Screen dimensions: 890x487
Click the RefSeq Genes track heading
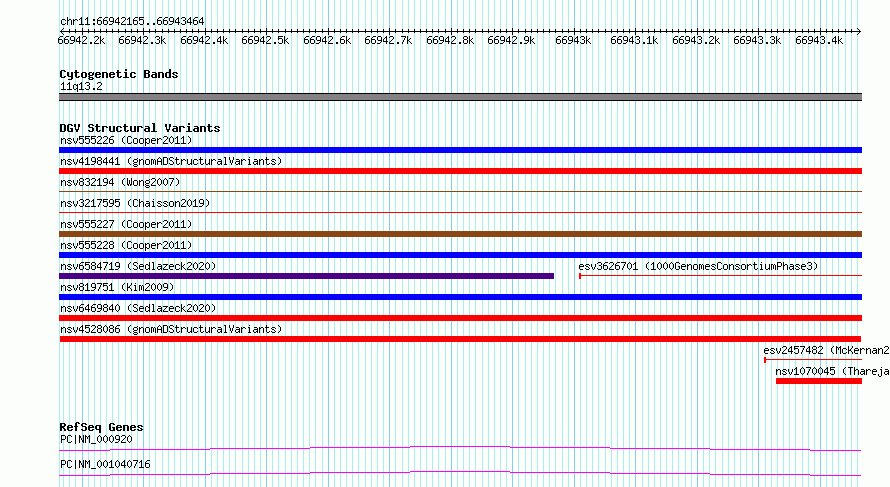[101, 427]
